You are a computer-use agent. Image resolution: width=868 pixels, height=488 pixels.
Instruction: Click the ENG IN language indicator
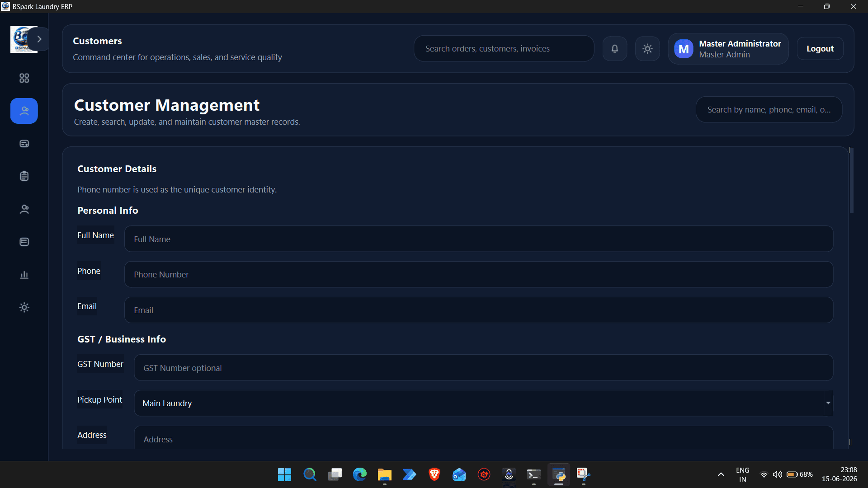click(743, 474)
